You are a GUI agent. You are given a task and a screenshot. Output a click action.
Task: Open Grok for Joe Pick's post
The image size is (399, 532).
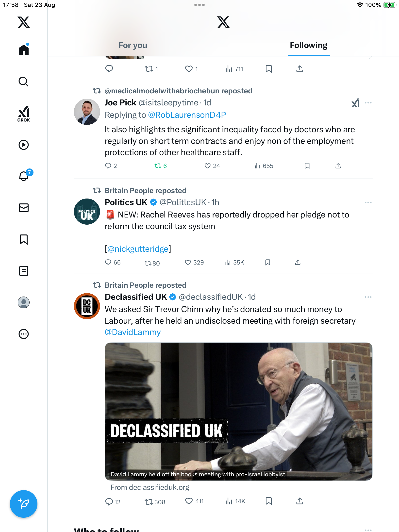[355, 103]
